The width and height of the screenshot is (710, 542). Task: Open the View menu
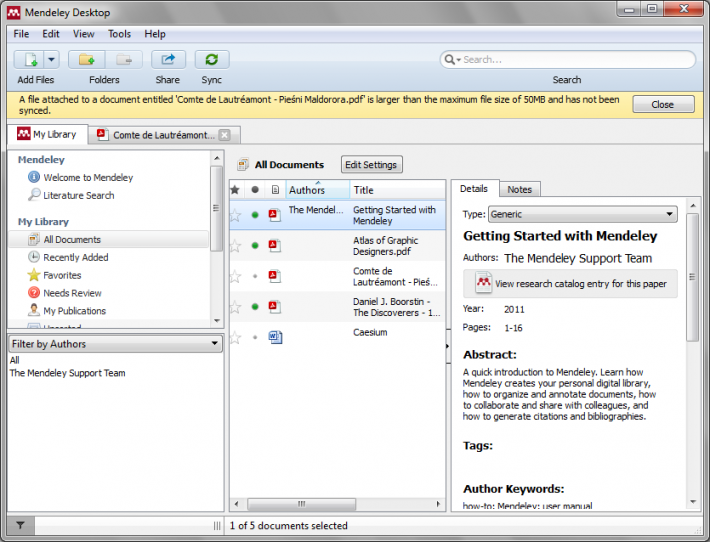pyautogui.click(x=84, y=34)
